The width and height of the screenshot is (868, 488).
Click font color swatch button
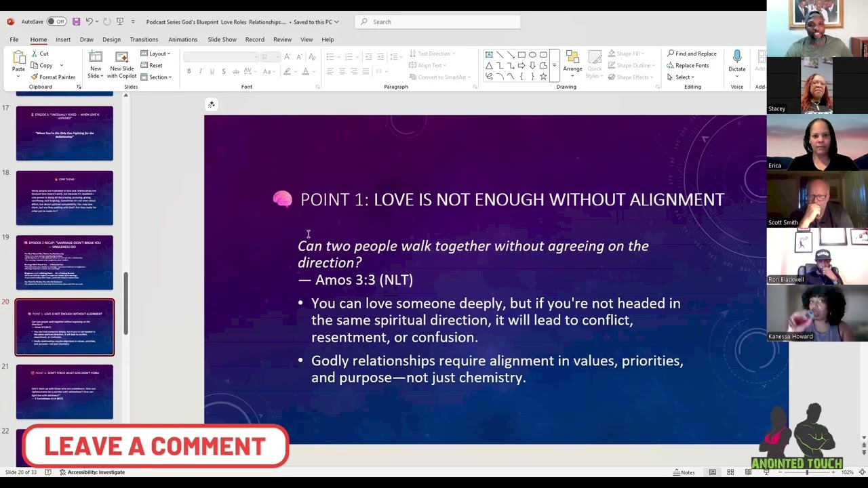pyautogui.click(x=305, y=71)
